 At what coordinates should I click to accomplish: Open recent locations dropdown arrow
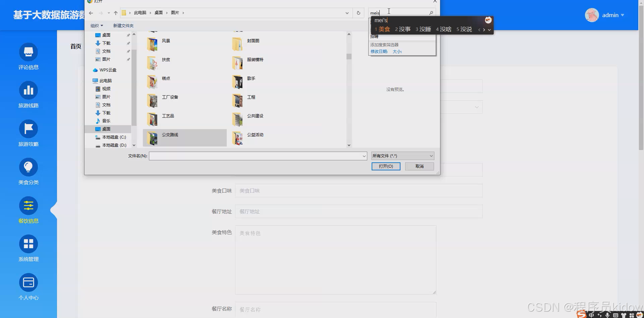[109, 13]
